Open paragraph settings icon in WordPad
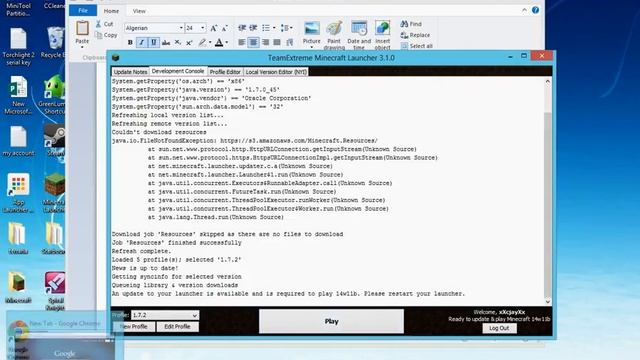This screenshot has width=640, height=360. 289,42
